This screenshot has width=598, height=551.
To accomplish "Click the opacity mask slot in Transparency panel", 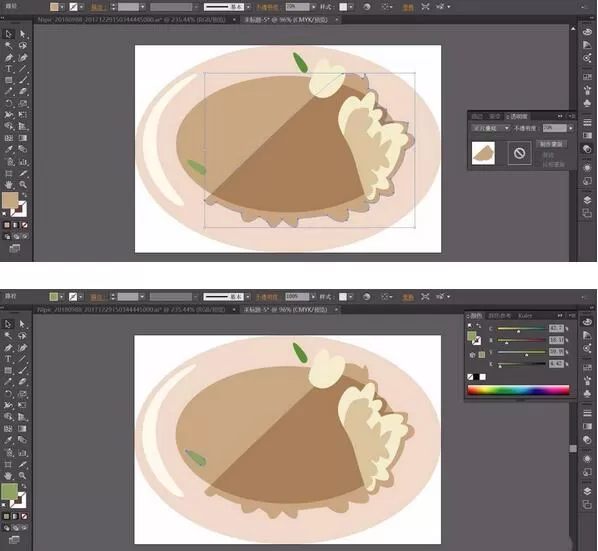I will tap(519, 153).
